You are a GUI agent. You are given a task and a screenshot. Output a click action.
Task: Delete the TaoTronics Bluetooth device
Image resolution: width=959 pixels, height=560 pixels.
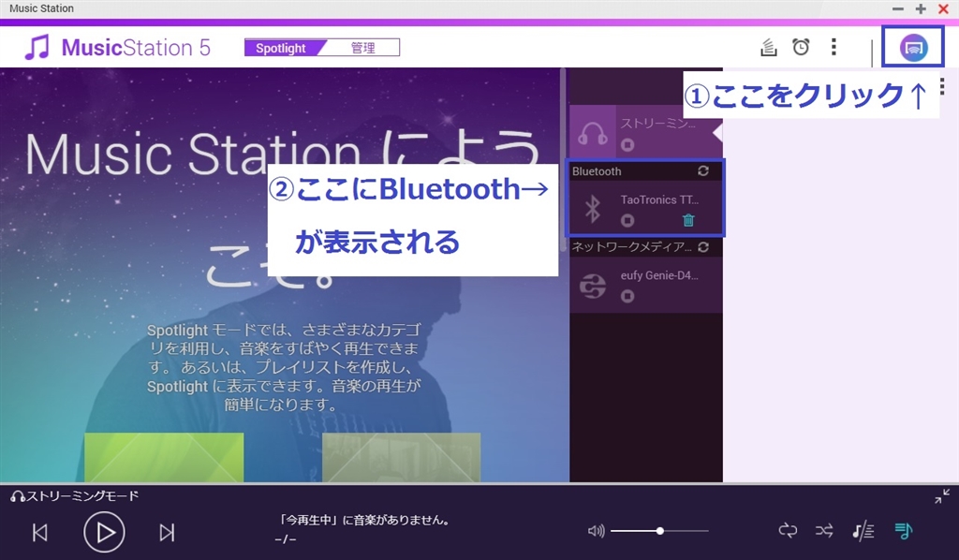688,220
